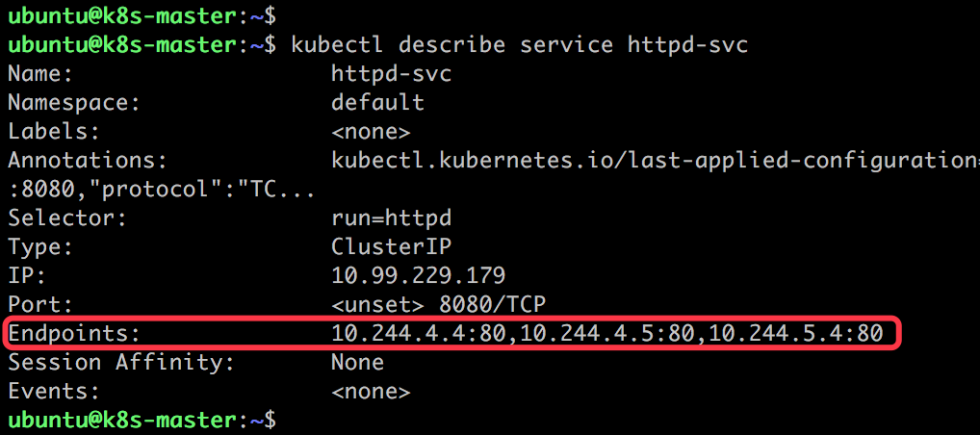Click the Session Affinity value None
This screenshot has height=435, width=980.
point(357,363)
